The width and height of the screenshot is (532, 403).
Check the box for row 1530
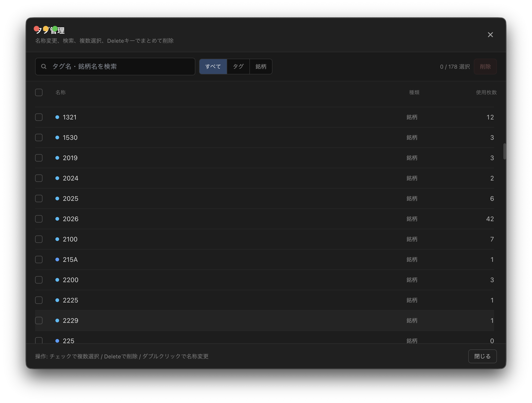click(39, 137)
